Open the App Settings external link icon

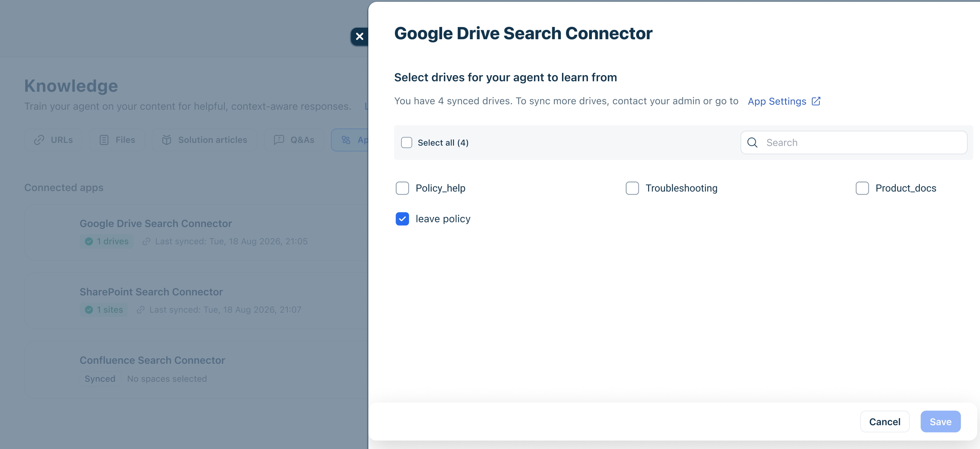coord(816,101)
